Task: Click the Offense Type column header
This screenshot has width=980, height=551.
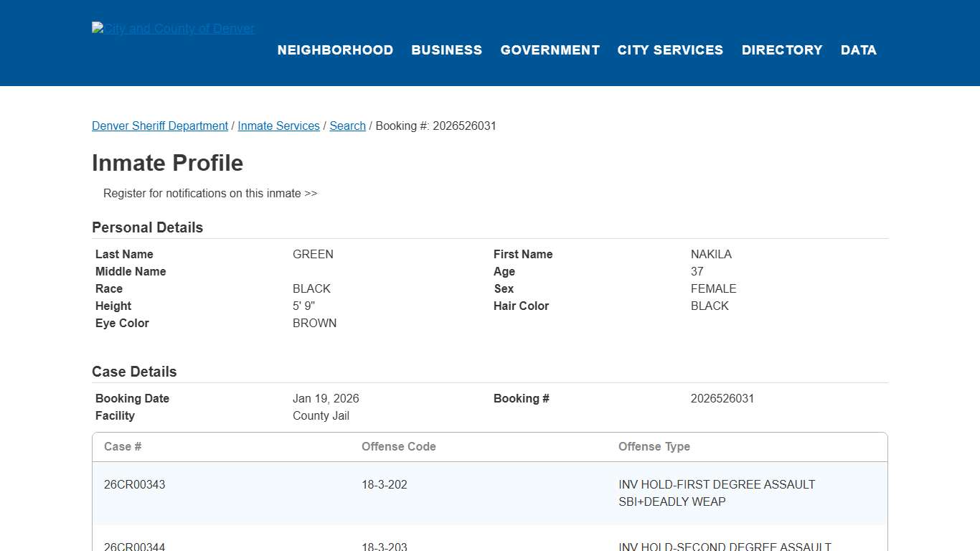Action: click(x=654, y=446)
